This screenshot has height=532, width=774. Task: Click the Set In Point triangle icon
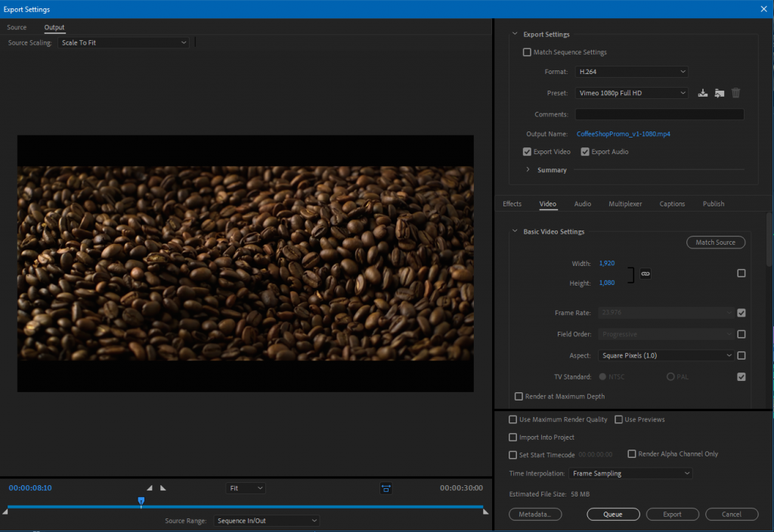(x=149, y=488)
